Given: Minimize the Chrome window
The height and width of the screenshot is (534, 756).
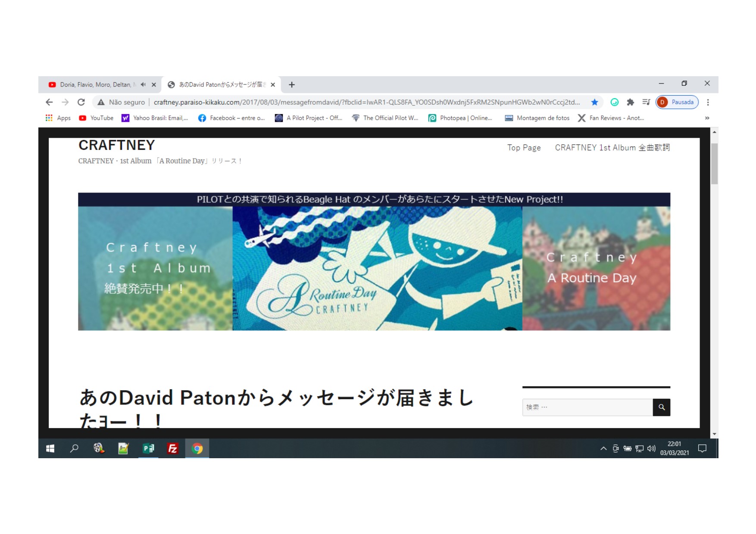Looking at the screenshot, I should click(661, 84).
